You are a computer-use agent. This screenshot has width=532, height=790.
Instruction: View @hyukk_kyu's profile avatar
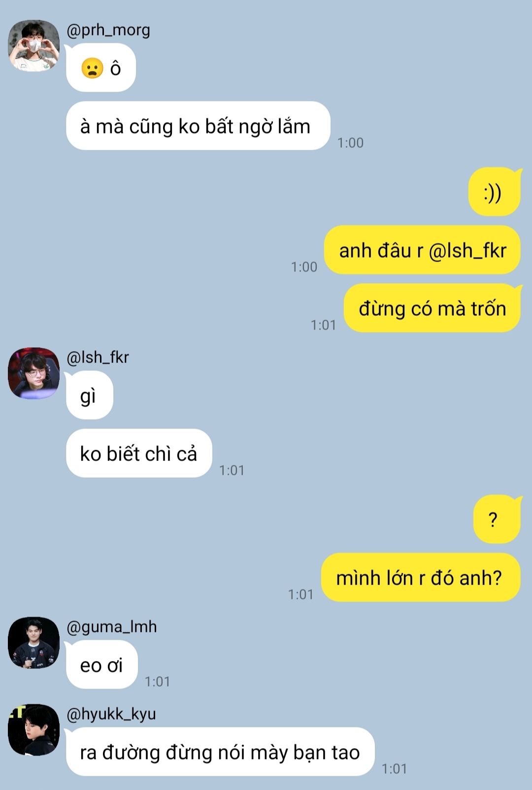click(33, 729)
